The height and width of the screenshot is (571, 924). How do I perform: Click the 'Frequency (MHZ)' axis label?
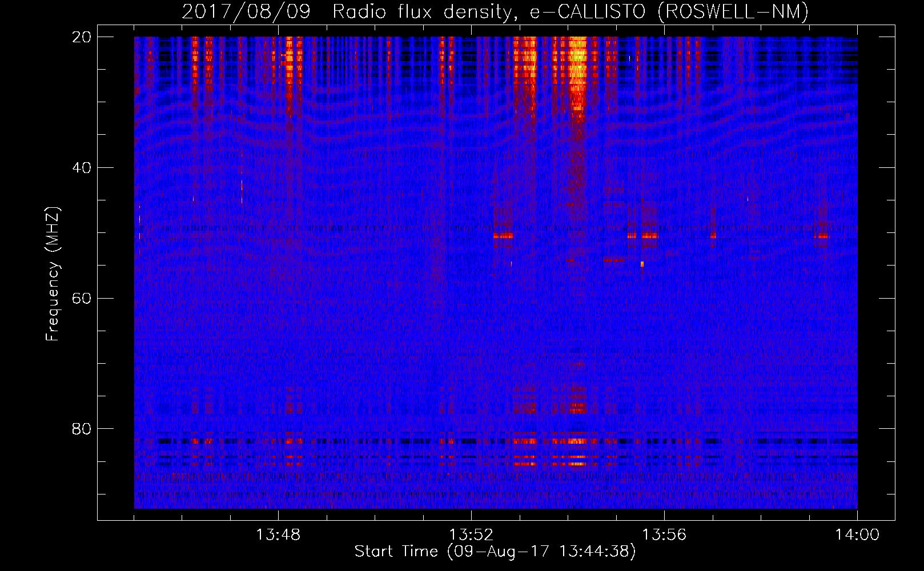tap(53, 274)
